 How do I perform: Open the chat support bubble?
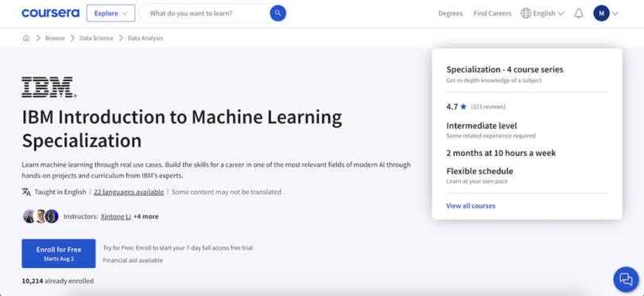tap(626, 279)
